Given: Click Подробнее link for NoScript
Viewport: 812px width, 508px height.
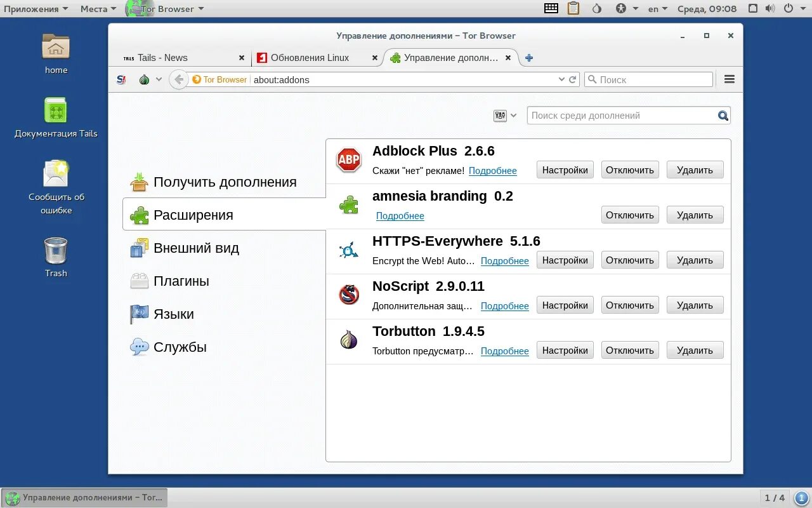Looking at the screenshot, I should 505,306.
